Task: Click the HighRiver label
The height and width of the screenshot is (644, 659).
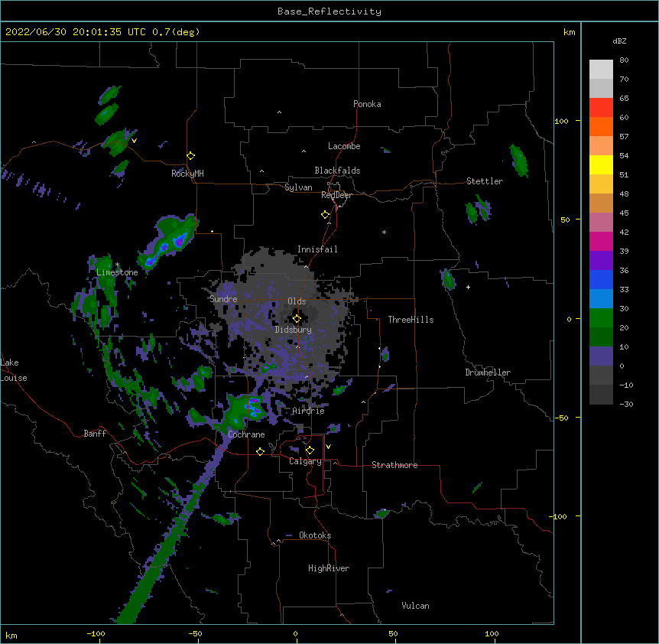Action: pyautogui.click(x=329, y=568)
